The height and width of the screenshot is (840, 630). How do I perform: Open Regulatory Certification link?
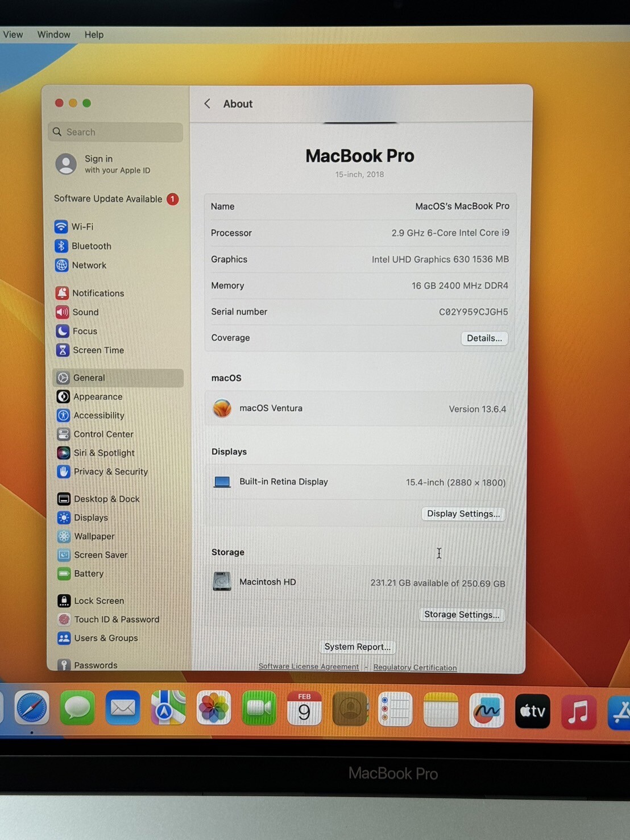415,668
